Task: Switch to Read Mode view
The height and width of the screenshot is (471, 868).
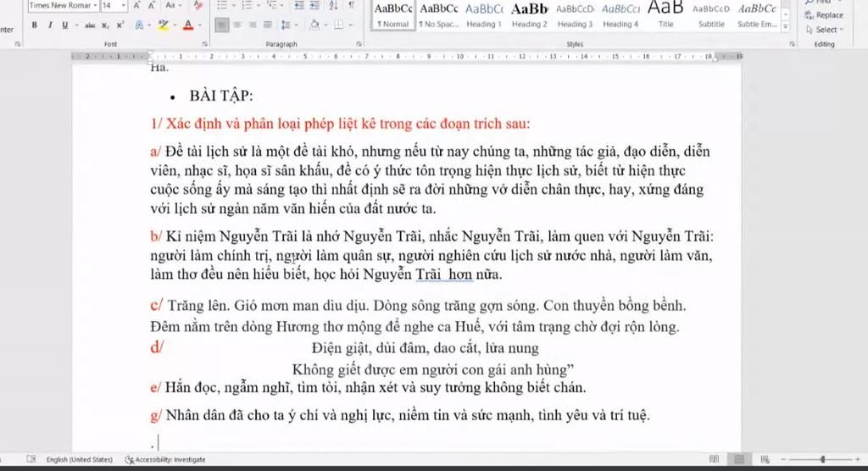Action: click(714, 459)
